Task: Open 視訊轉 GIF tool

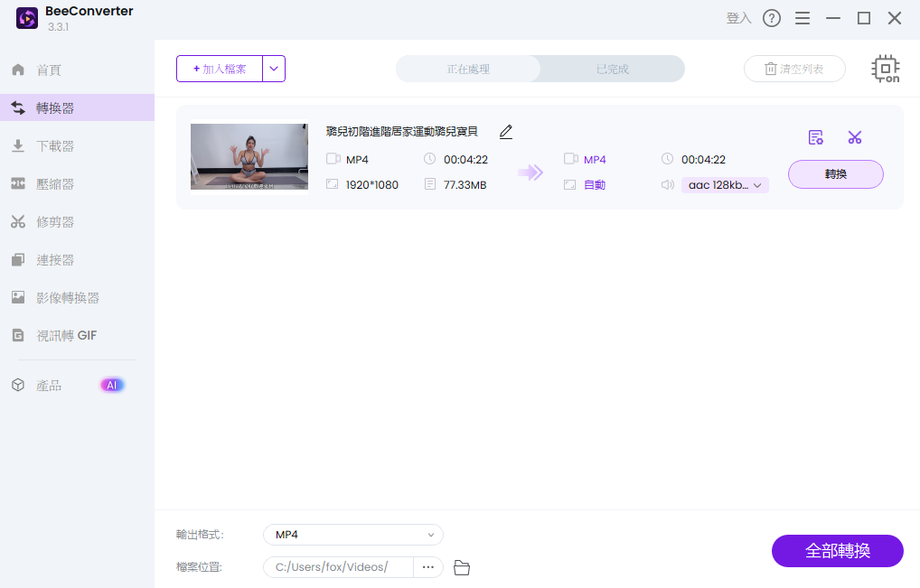Action: (77, 335)
